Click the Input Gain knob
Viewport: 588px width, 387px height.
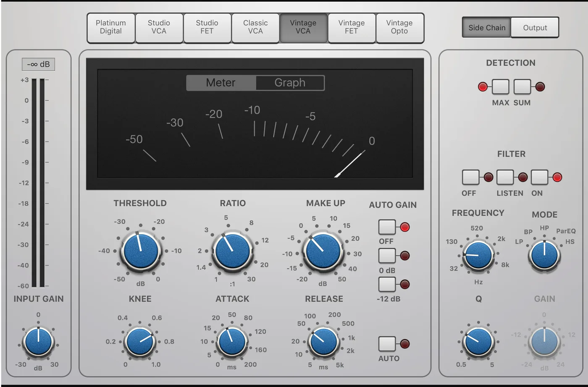click(38, 342)
